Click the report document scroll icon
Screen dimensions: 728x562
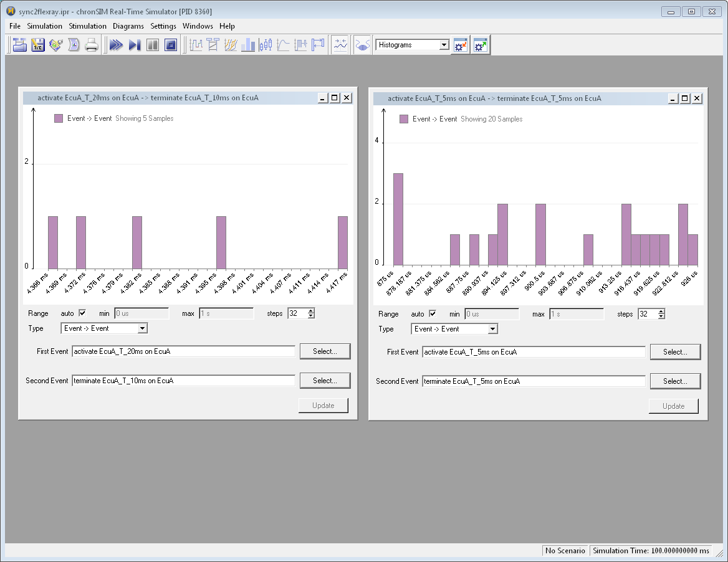click(74, 45)
